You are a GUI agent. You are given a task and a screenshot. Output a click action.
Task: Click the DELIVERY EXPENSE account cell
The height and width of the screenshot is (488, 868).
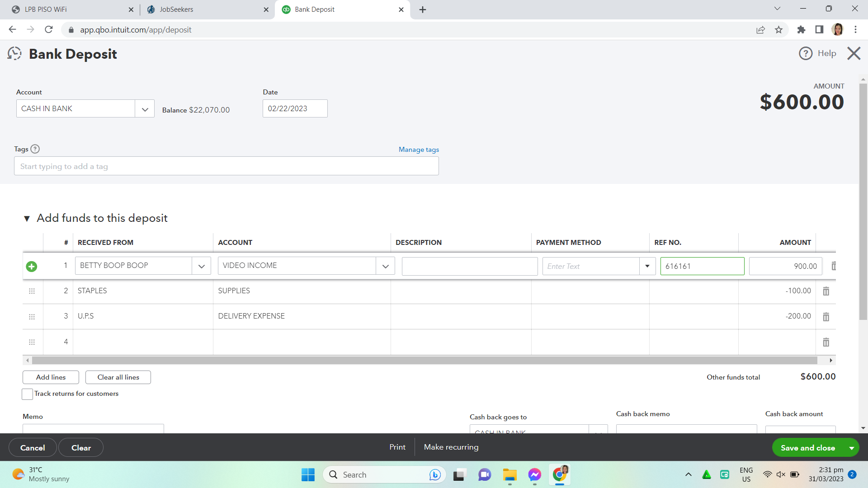point(302,316)
